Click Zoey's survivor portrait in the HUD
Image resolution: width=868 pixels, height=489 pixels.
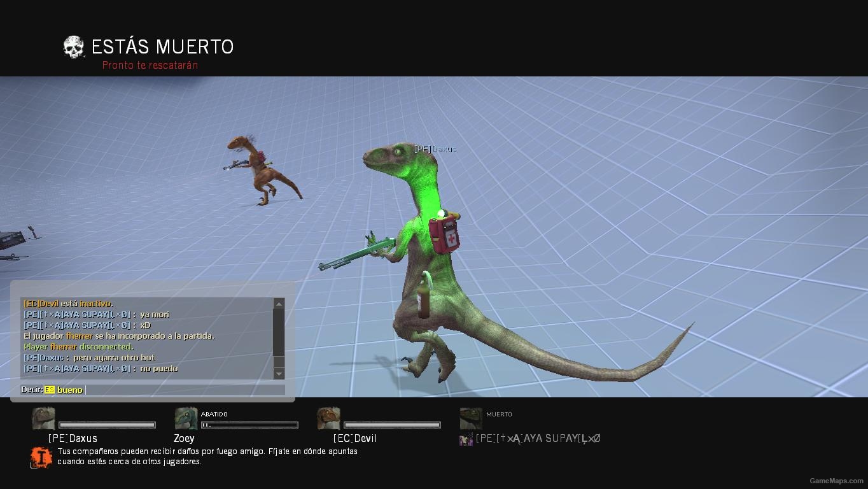point(186,418)
